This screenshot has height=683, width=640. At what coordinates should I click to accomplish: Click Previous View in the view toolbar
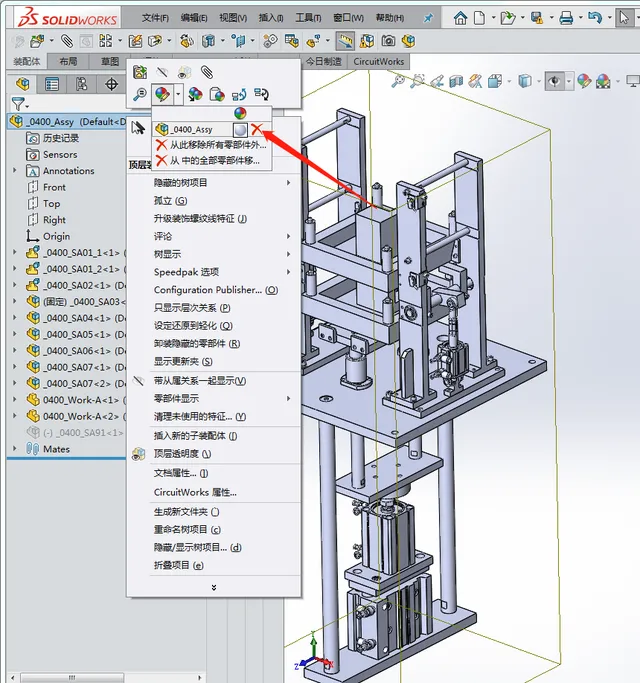coord(437,81)
